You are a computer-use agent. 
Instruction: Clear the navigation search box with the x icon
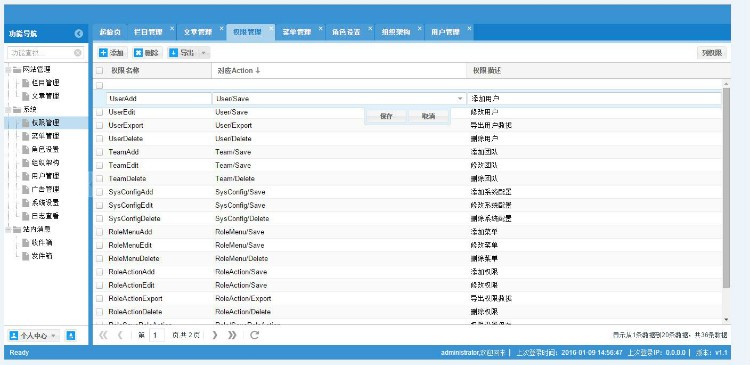77,53
